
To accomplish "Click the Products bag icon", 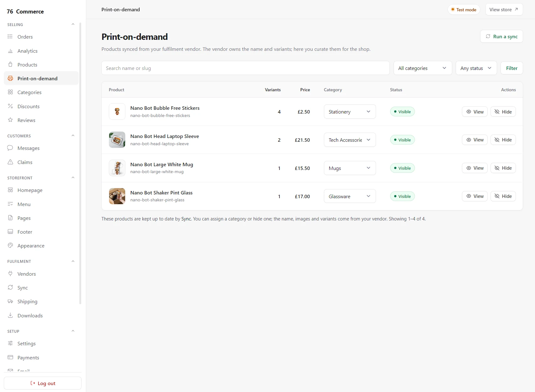I will pos(10,65).
